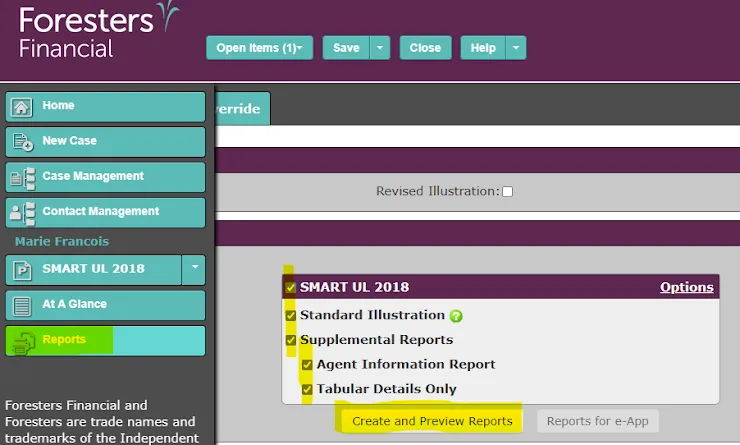This screenshot has width=740, height=445.
Task: Uncheck the Tabular Details Only checkbox
Action: coord(307,389)
